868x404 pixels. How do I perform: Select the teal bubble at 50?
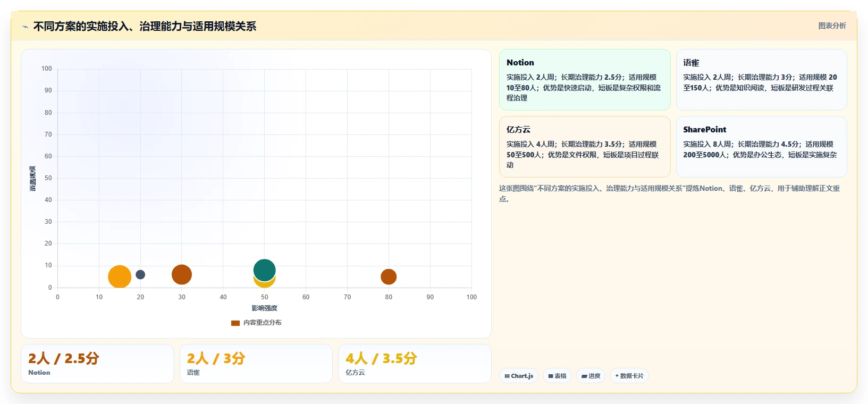pos(265,270)
